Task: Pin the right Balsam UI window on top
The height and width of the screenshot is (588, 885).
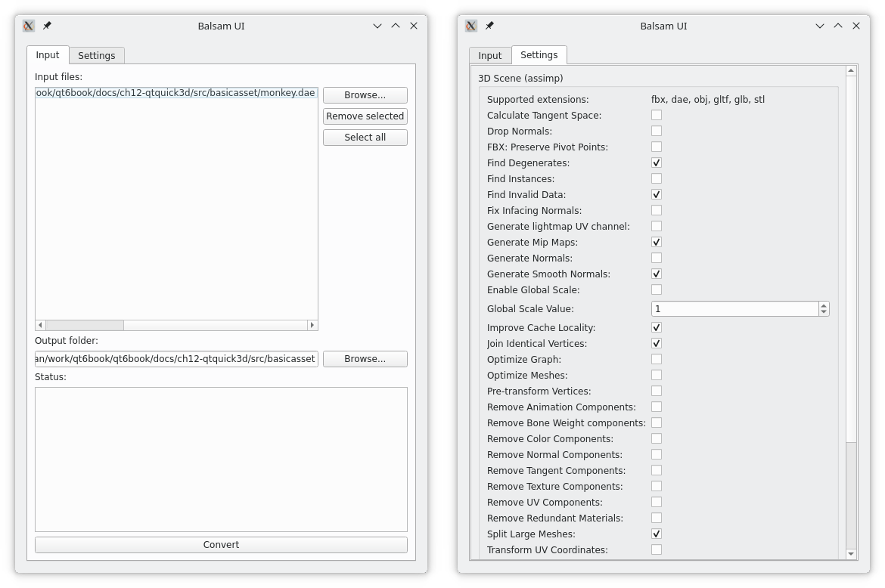Action: point(489,25)
